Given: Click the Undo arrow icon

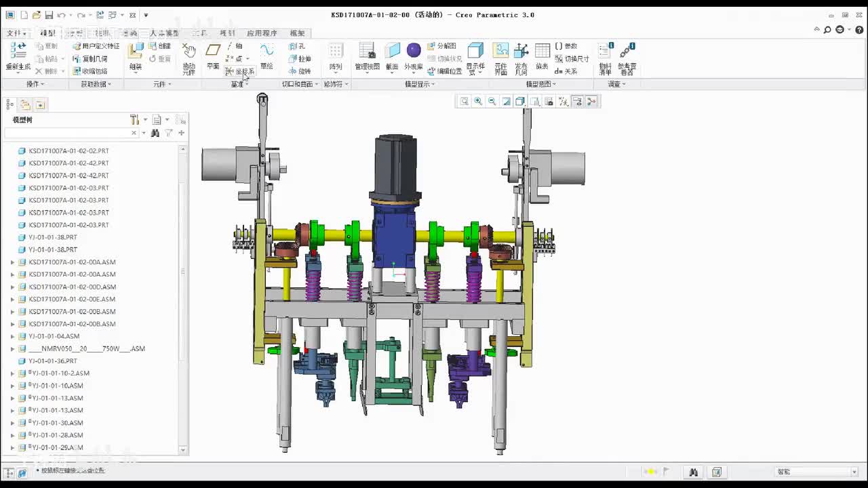Looking at the screenshot, I should (61, 15).
